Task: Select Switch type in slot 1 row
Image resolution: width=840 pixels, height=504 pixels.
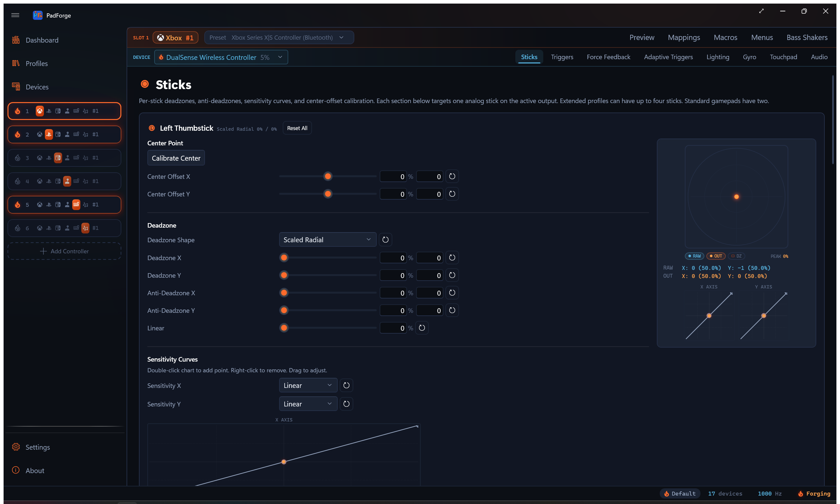Action: point(58,111)
